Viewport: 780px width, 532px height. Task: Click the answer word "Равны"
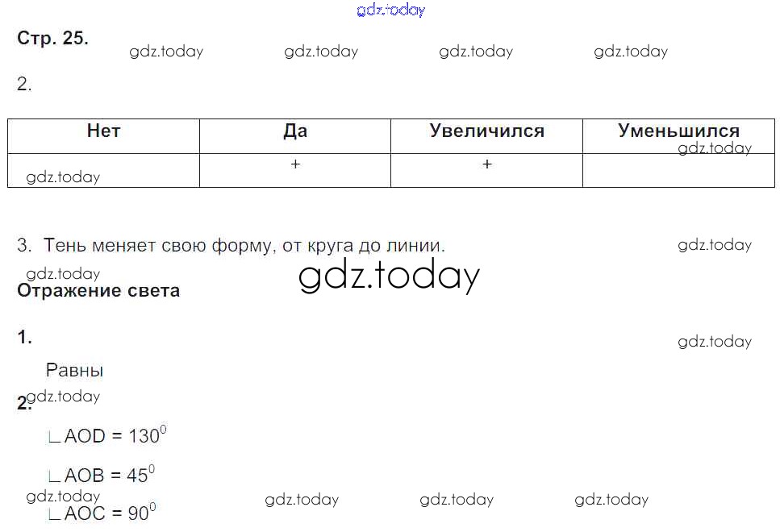point(75,371)
